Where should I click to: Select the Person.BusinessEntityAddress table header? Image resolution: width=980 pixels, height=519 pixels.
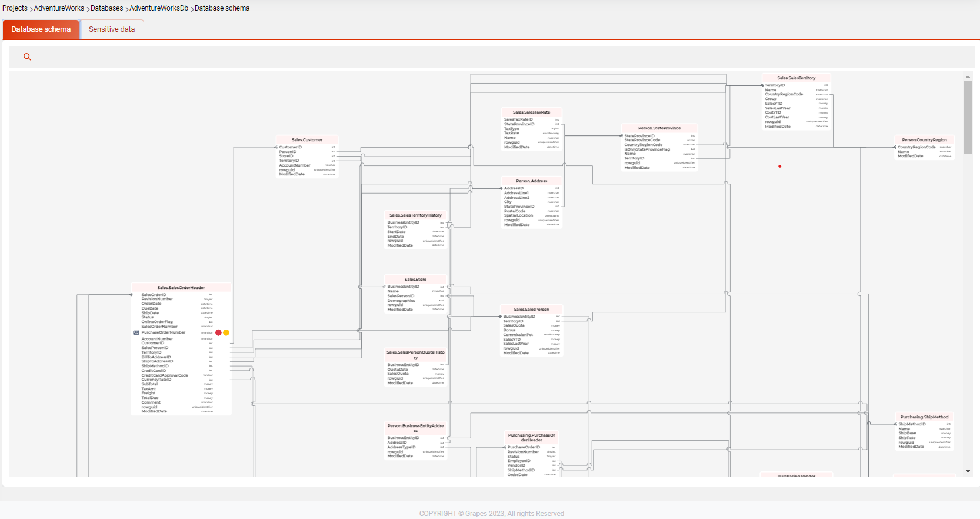[x=415, y=428]
